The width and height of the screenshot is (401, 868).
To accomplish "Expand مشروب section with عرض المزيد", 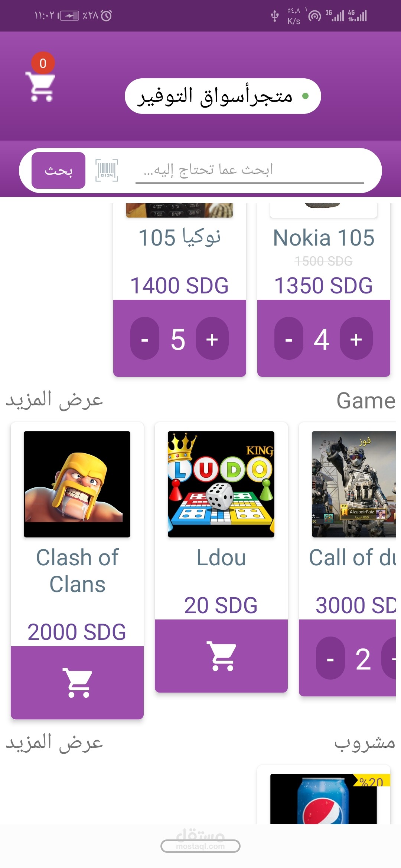I will pos(54,743).
